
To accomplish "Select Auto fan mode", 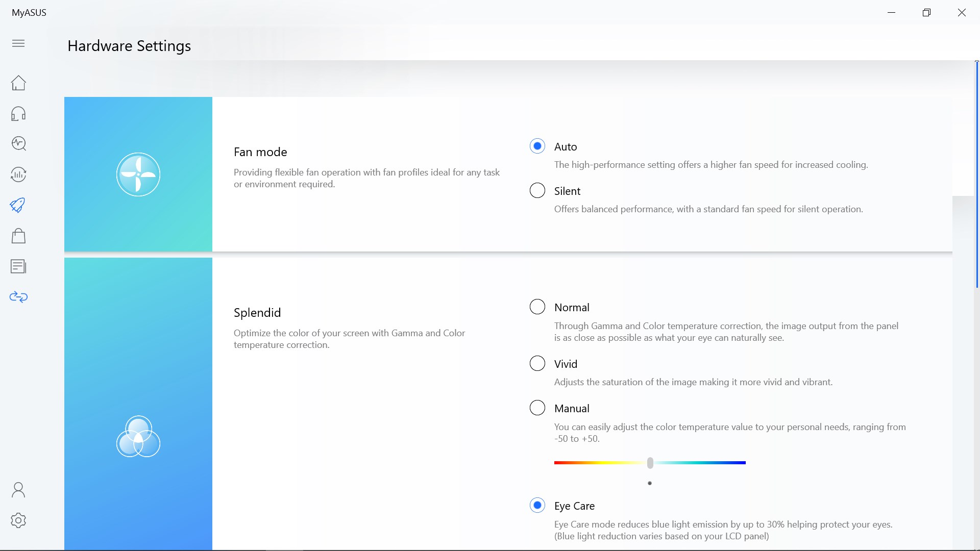I will (537, 146).
